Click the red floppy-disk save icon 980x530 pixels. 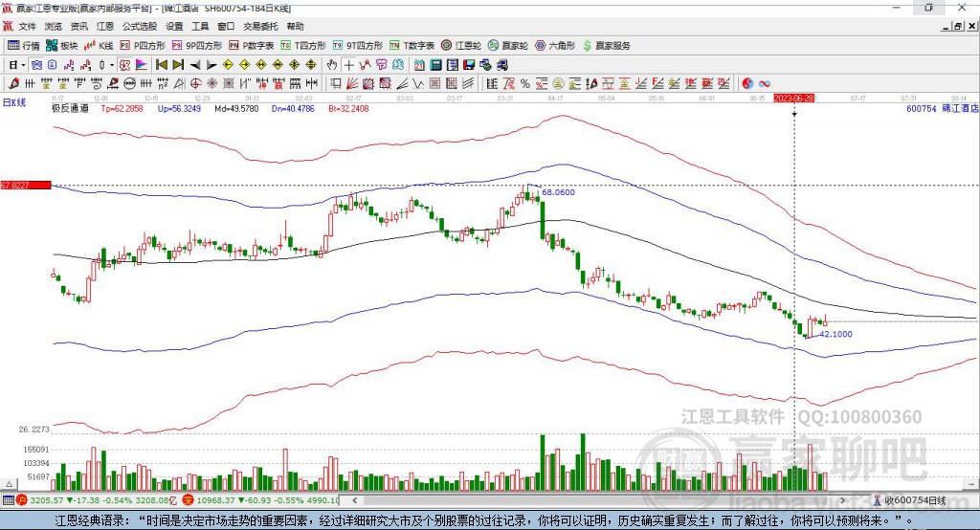point(469,65)
